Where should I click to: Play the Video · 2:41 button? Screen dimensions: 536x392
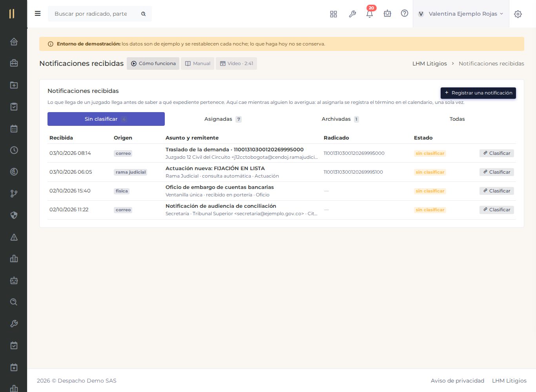click(x=236, y=64)
